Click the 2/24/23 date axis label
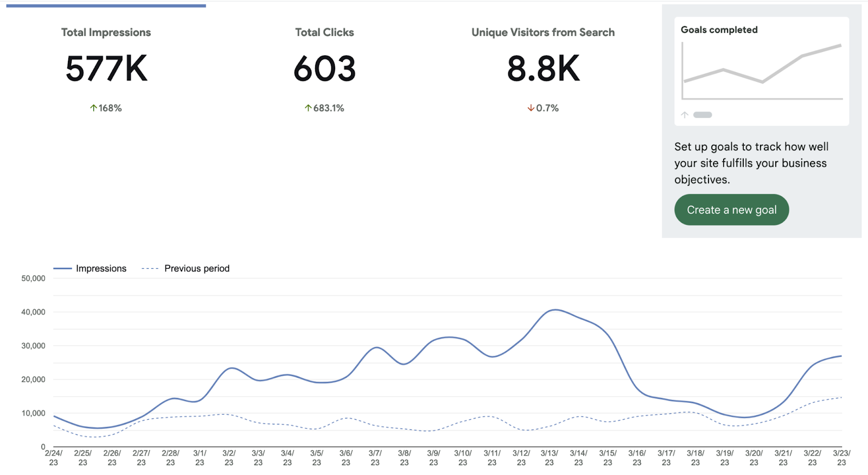868x475 pixels. pyautogui.click(x=54, y=458)
